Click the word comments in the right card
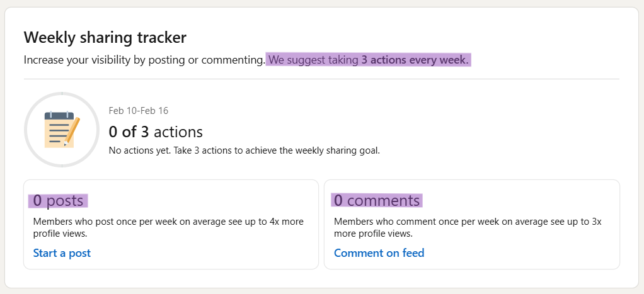 [383, 201]
